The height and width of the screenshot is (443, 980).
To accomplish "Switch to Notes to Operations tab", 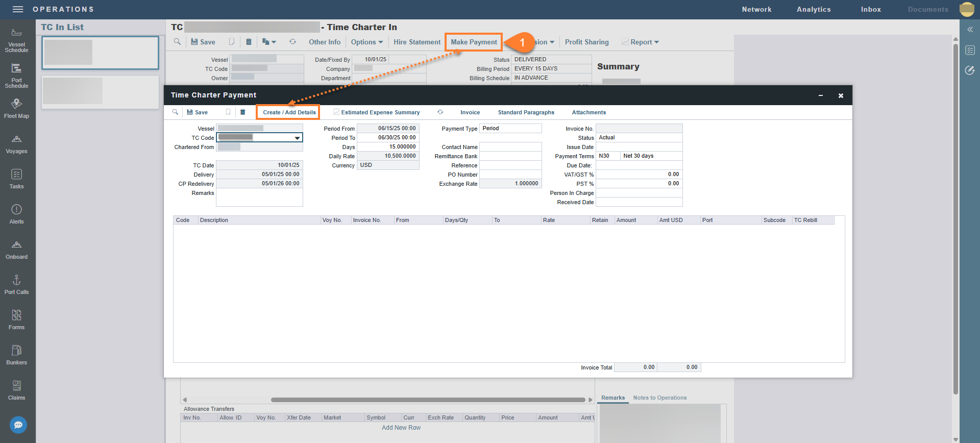I will tap(659, 398).
